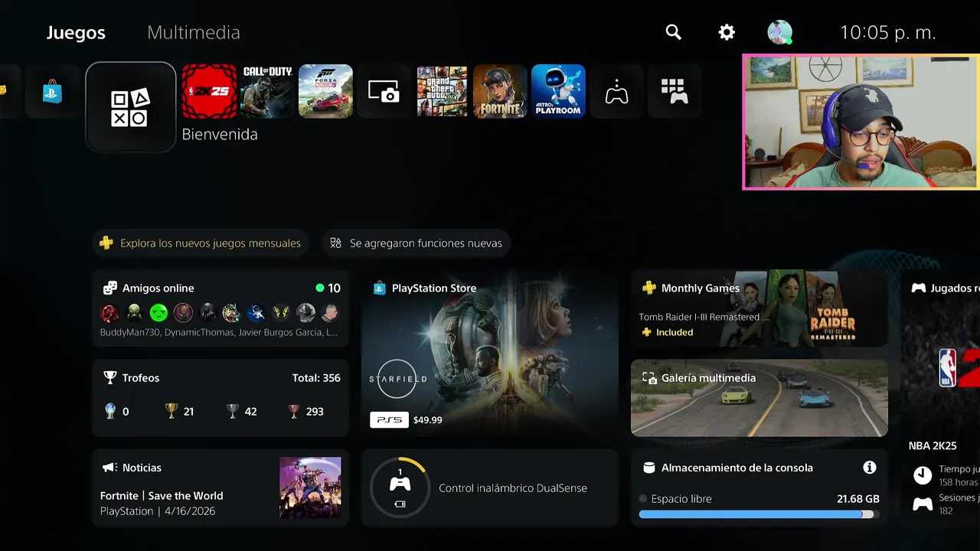The width and height of the screenshot is (980, 551).
Task: Click the Bienvenida label
Action: click(220, 135)
